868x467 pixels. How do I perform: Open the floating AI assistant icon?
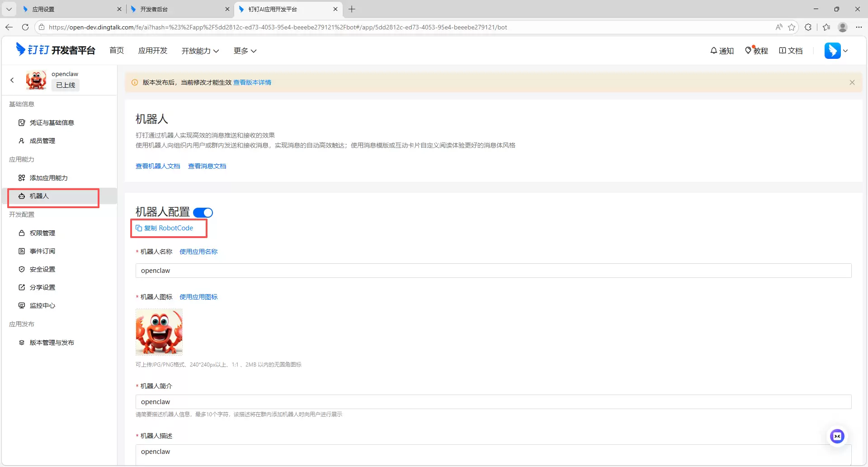(837, 436)
